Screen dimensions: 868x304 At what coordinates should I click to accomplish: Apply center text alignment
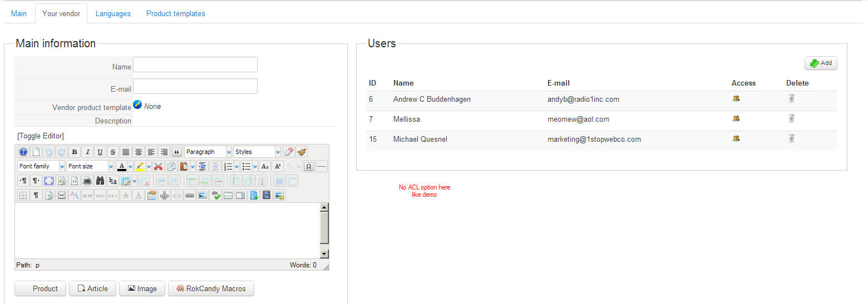point(139,152)
